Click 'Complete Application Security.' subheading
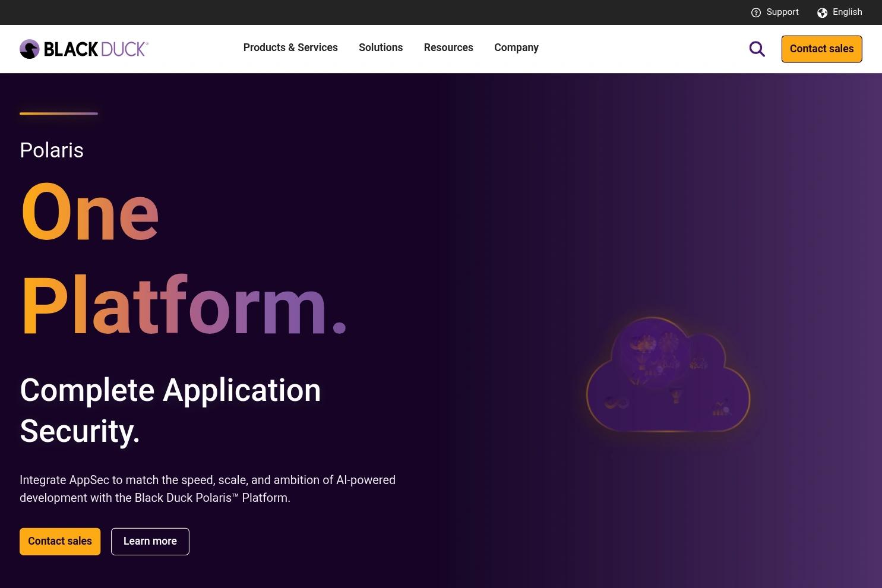882x588 pixels. point(170,410)
